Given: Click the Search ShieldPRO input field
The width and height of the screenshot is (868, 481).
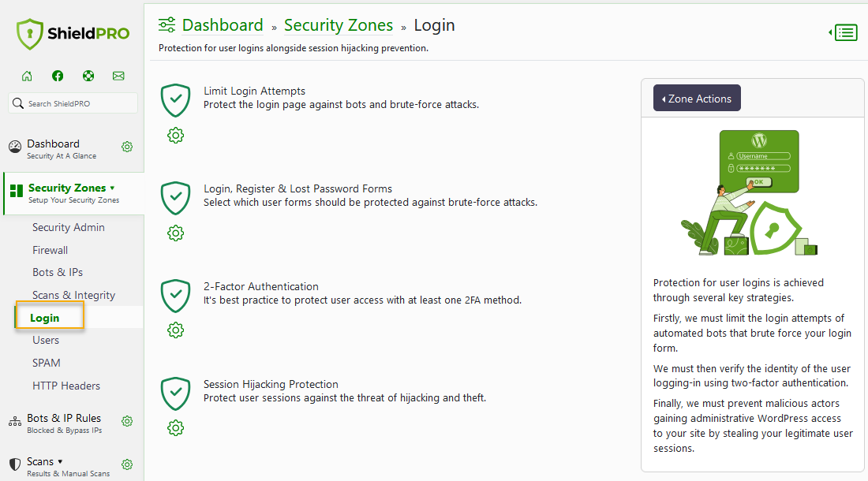Looking at the screenshot, I should [x=73, y=103].
